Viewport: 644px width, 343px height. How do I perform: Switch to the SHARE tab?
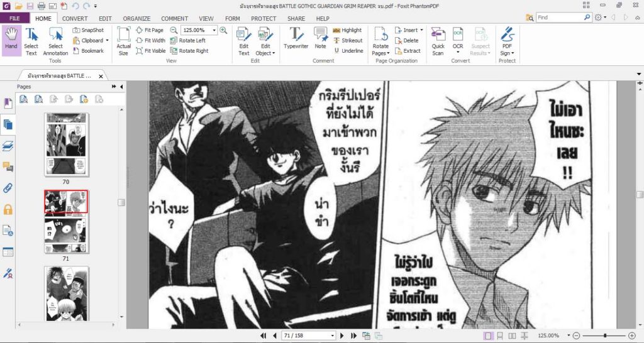pyautogui.click(x=296, y=18)
